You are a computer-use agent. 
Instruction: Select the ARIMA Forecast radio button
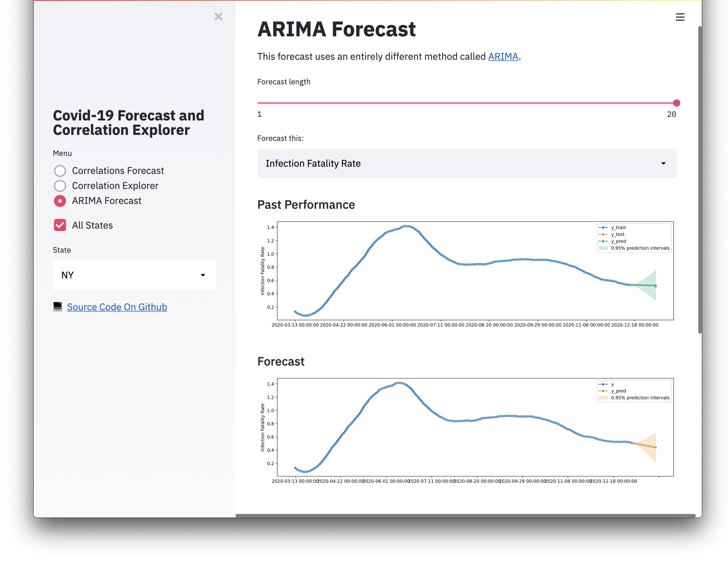click(60, 201)
